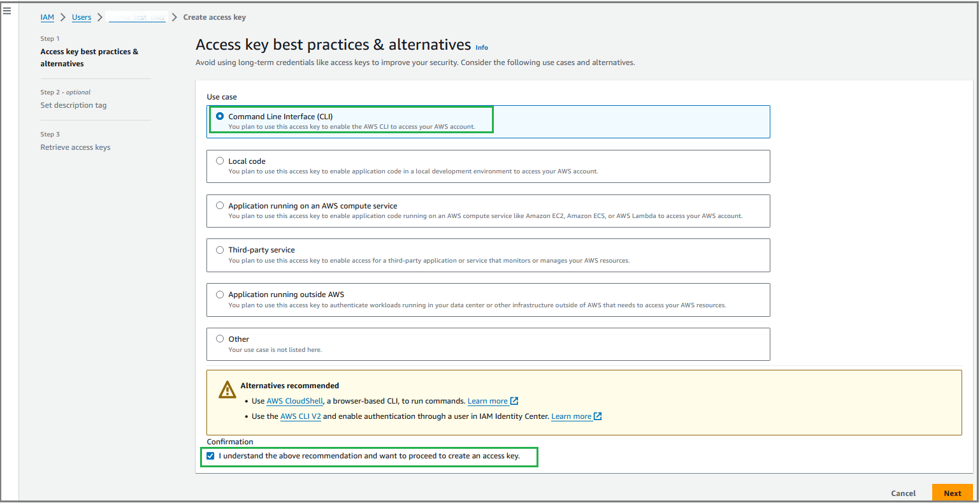Open the Info link beside heading
This screenshot has height=503, width=980.
click(482, 47)
